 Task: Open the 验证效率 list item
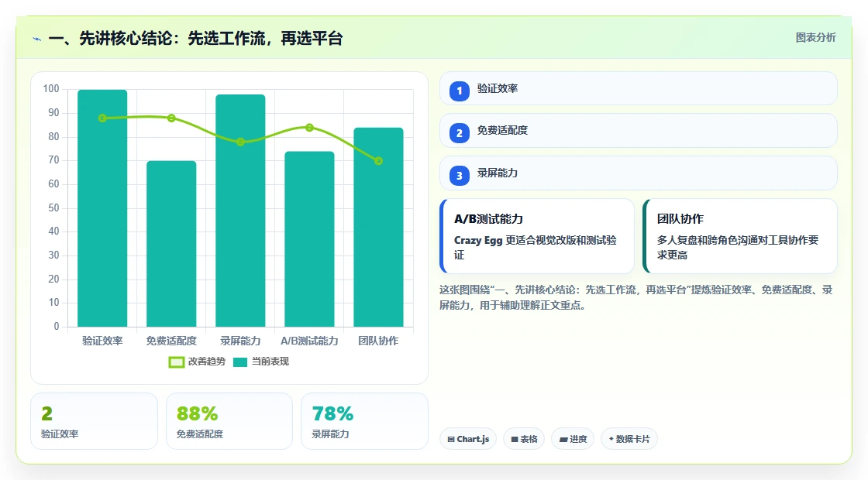pos(639,88)
